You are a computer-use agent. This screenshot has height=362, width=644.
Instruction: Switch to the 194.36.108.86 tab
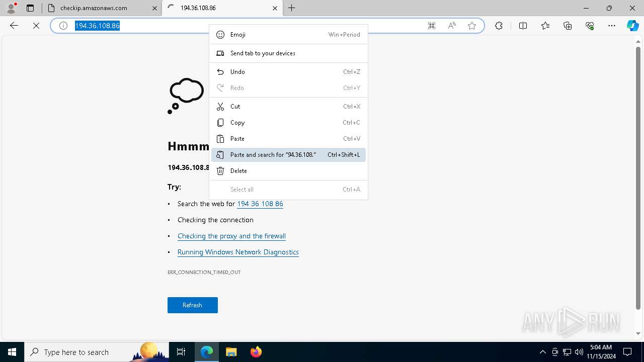click(222, 8)
